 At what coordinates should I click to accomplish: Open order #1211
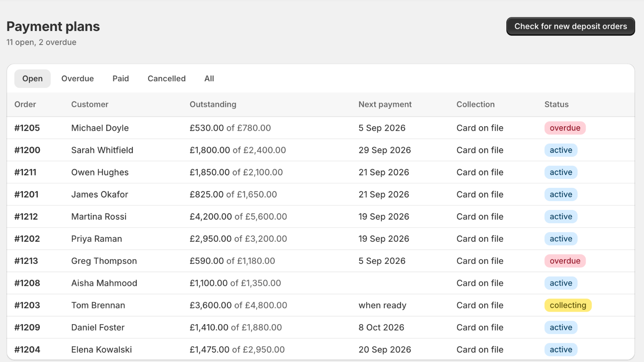(x=25, y=172)
